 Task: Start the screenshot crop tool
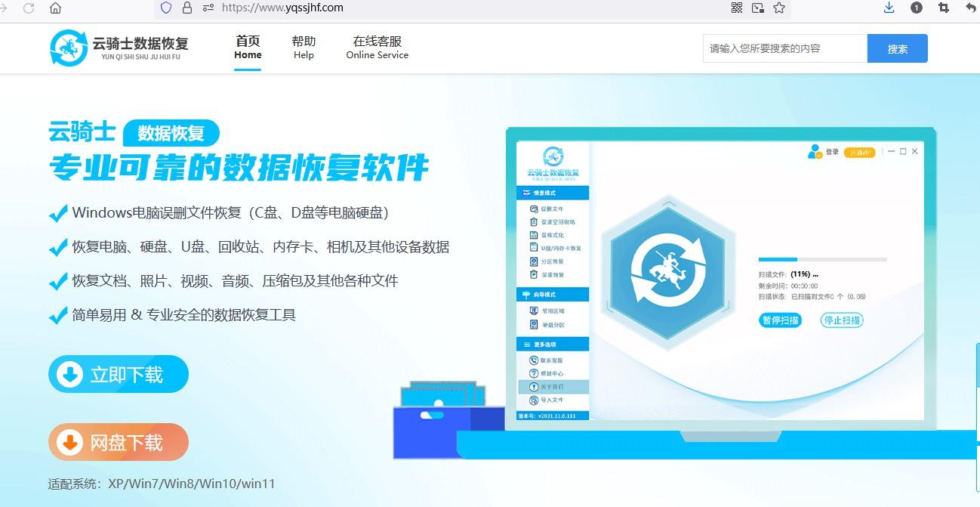(944, 8)
